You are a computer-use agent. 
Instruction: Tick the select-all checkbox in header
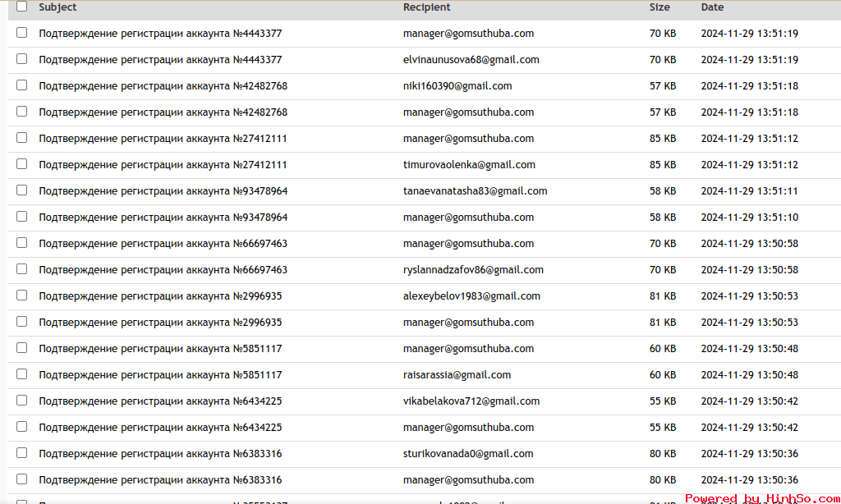(21, 7)
